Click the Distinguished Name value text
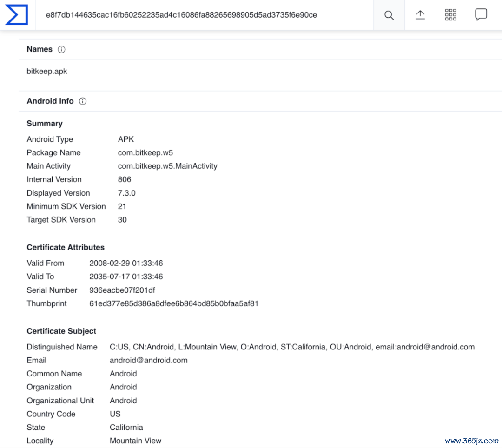This screenshot has width=502, height=448. point(292,347)
